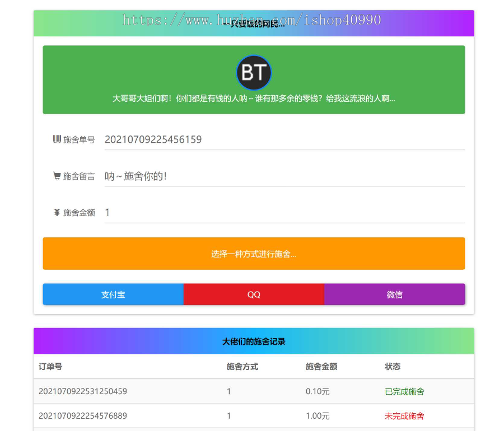
Task: Click the 施舍金额 field label
Action: pyautogui.click(x=79, y=213)
